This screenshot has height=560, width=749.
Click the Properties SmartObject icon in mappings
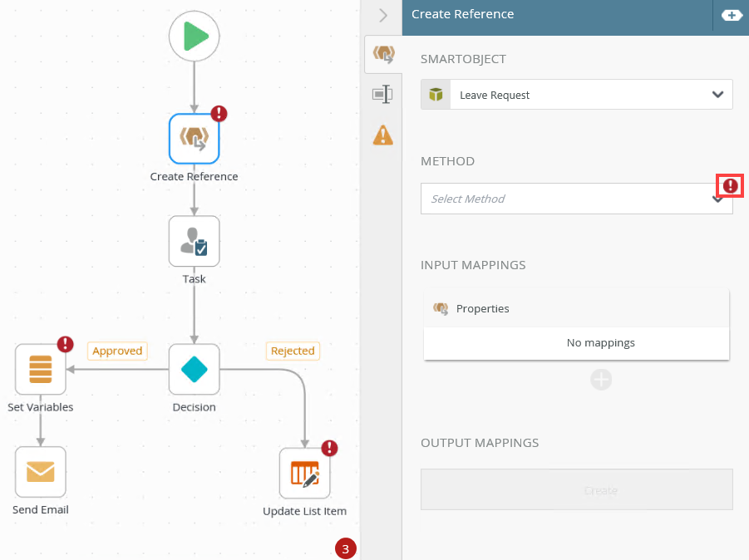coord(441,308)
